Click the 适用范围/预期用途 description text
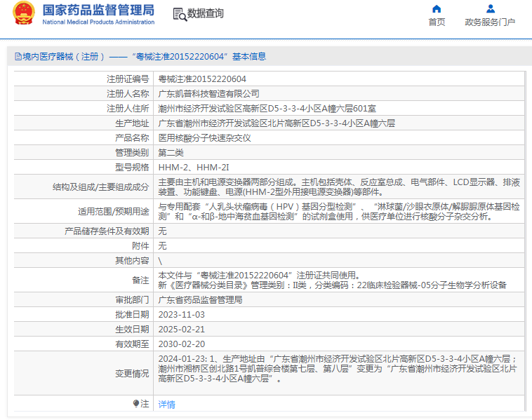Image resolution: width=532 pixels, height=420 pixels. click(x=339, y=212)
